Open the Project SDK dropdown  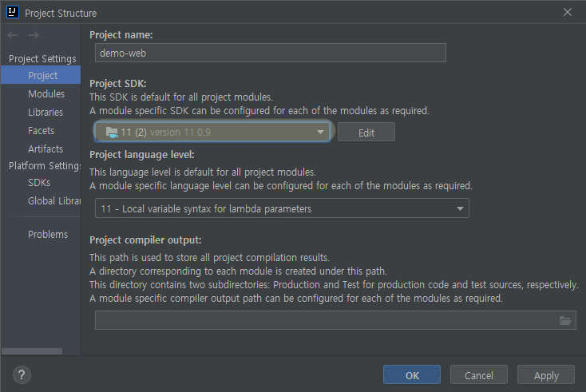click(x=212, y=132)
